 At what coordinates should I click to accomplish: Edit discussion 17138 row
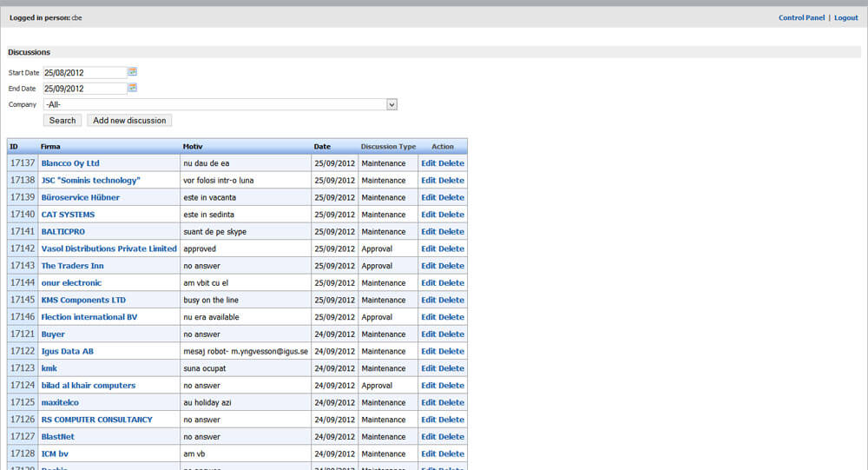[x=429, y=181]
